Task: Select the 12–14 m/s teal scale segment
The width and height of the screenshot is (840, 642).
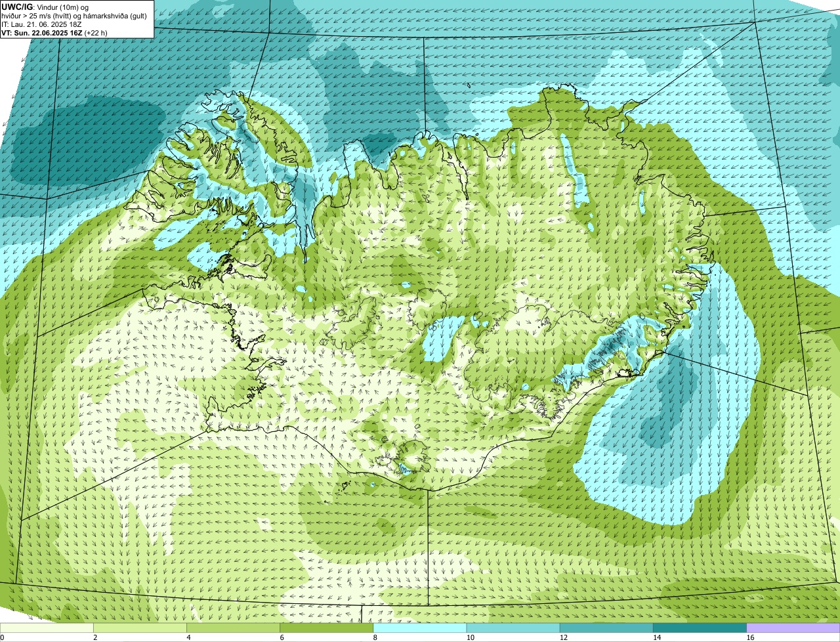Action: (606, 628)
